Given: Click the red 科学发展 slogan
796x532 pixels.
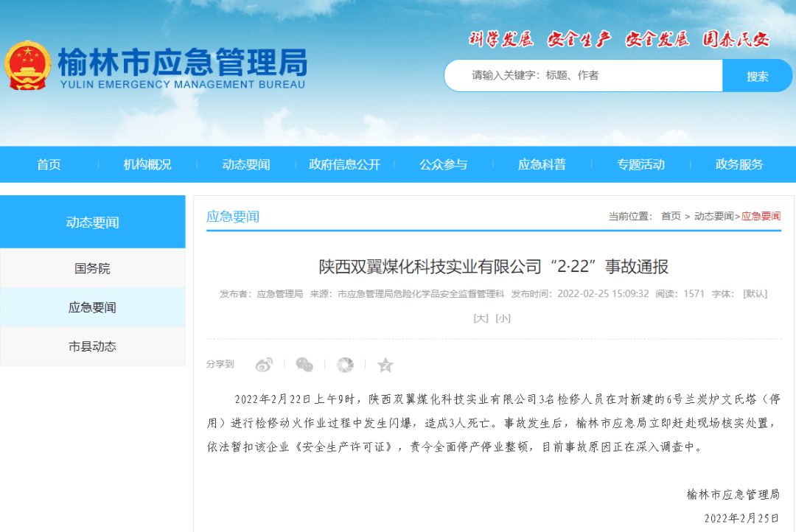Looking at the screenshot, I should tap(500, 39).
